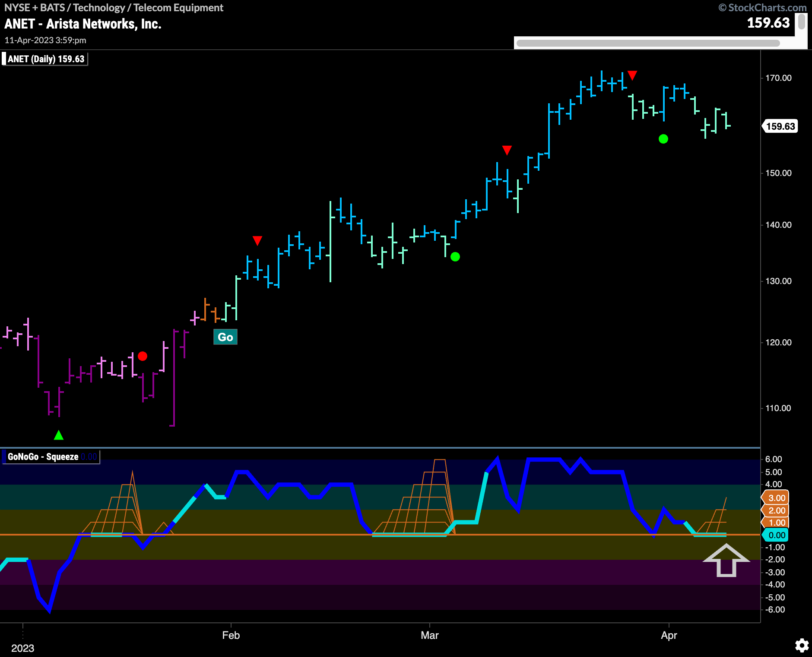Click the 140.00 price axis label
Viewport: 812px width, 657px height.
point(778,225)
